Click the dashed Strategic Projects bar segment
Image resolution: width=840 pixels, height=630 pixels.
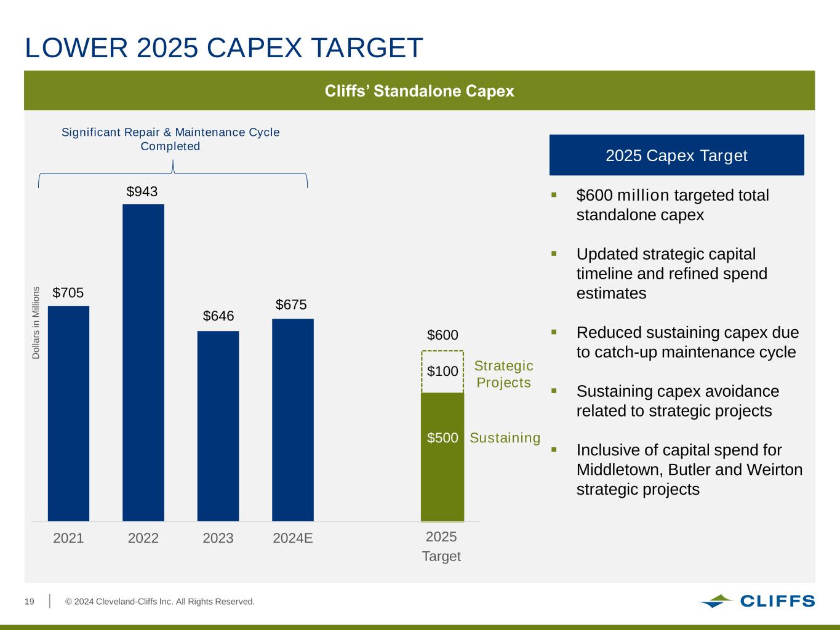point(442,372)
